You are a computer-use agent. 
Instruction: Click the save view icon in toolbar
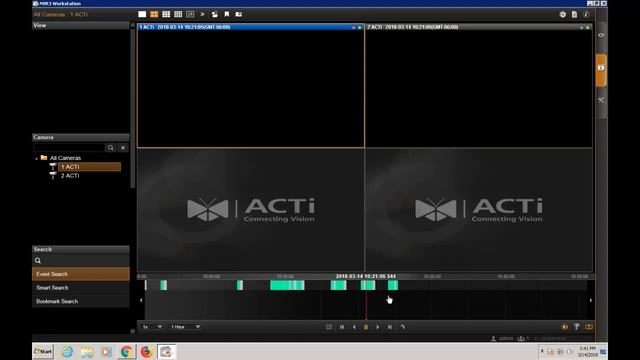click(x=215, y=14)
